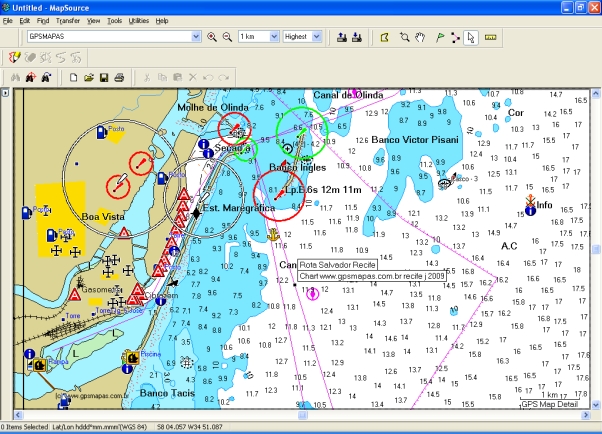
Task: Click the map's vertical scrollbar
Action: [596, 250]
